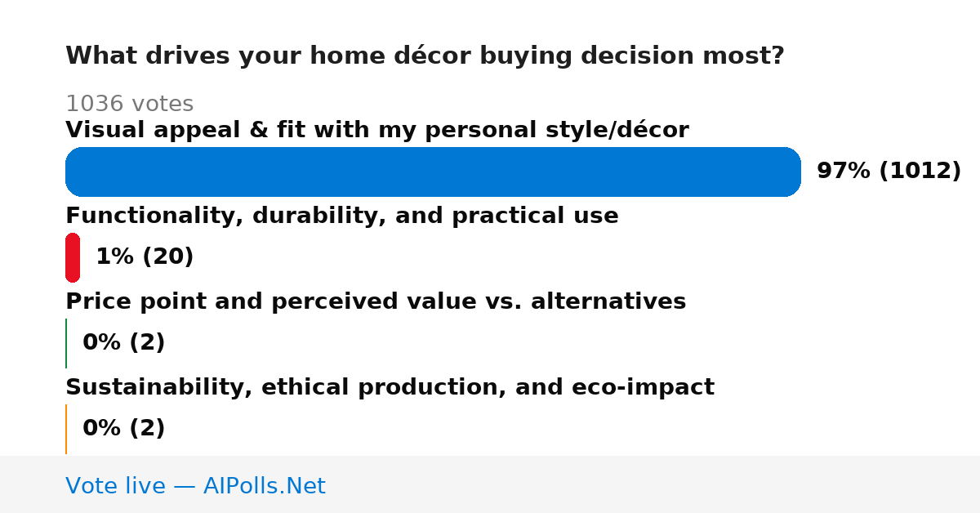980x513 pixels.
Task: Click the orange Sustainability bar
Action: coord(66,429)
